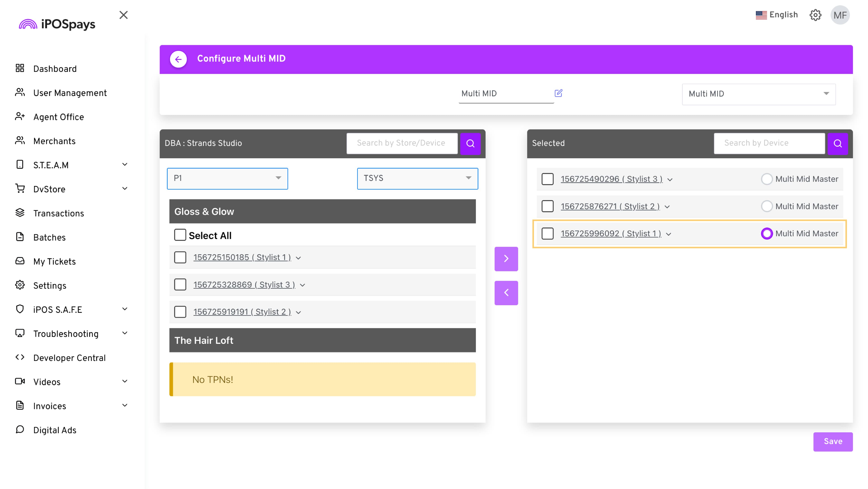Open the P1 dropdown
This screenshot has height=489, width=868.
pos(227,178)
